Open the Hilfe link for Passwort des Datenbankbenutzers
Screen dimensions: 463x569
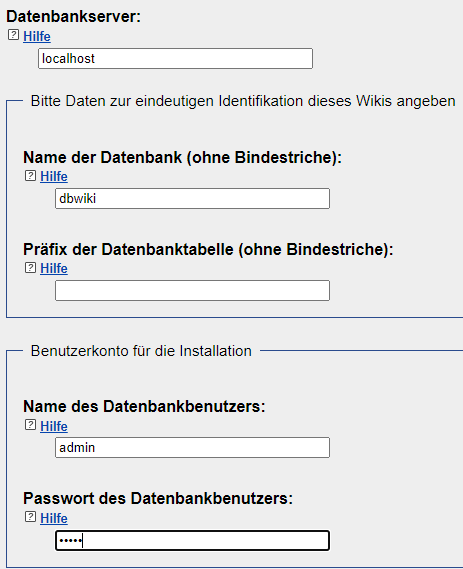pyautogui.click(x=54, y=518)
